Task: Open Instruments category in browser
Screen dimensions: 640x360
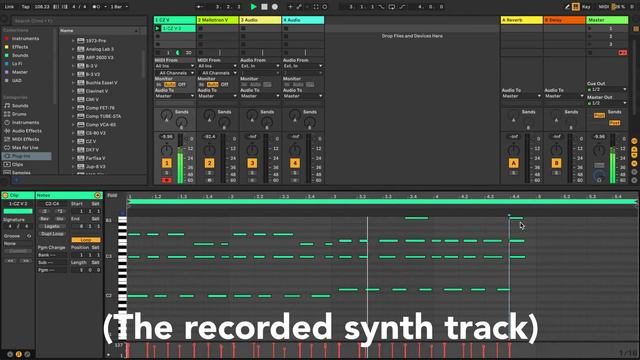Action: pyautogui.click(x=21, y=122)
